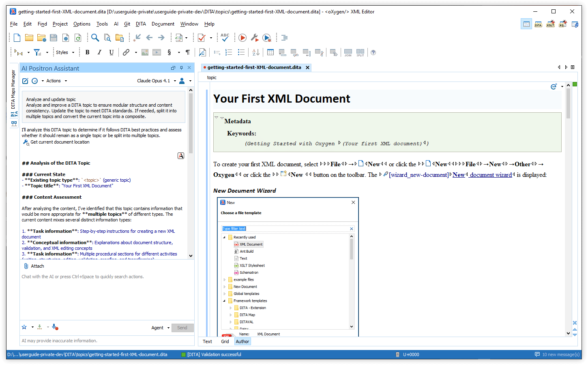The image size is (588, 365).
Task: Click the Insert Paragraph pilcrow icon
Action: click(x=188, y=52)
